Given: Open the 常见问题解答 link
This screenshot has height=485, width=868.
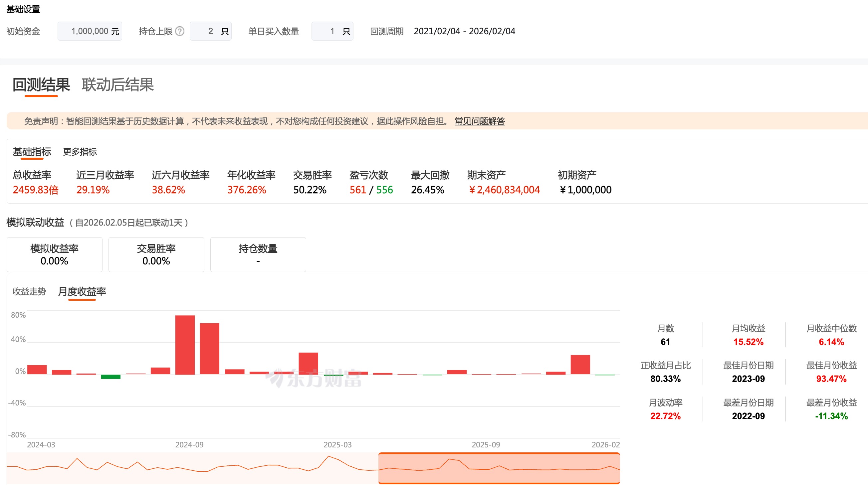Looking at the screenshot, I should (480, 121).
